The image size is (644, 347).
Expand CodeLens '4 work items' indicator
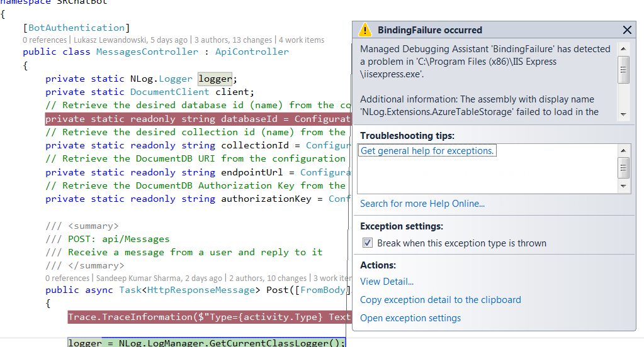pos(302,40)
